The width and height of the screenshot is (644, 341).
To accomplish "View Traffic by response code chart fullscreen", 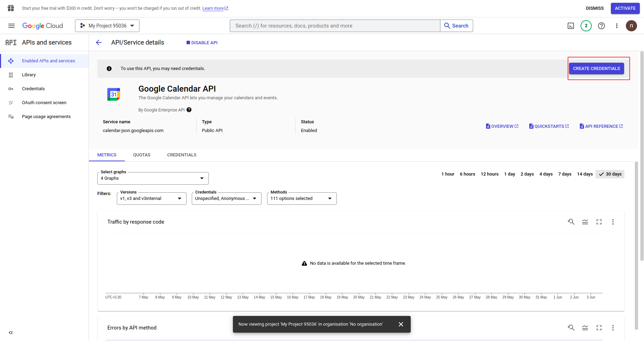I will click(599, 222).
